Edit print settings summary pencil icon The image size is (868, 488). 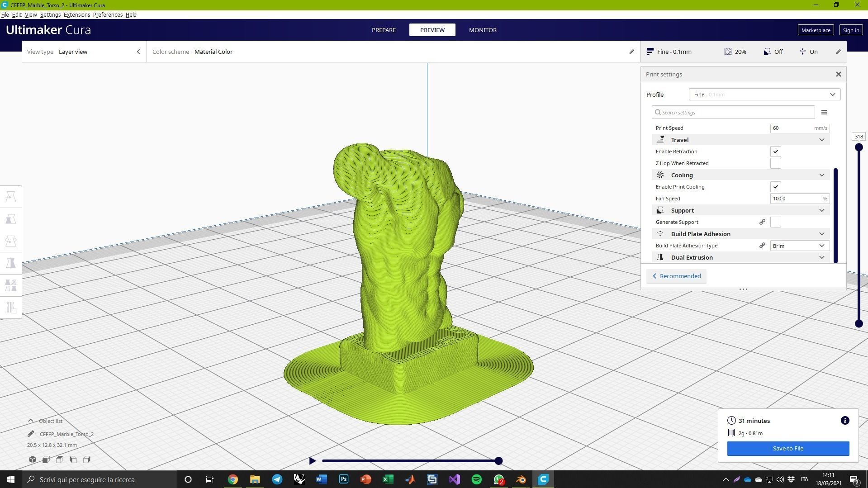pos(838,52)
